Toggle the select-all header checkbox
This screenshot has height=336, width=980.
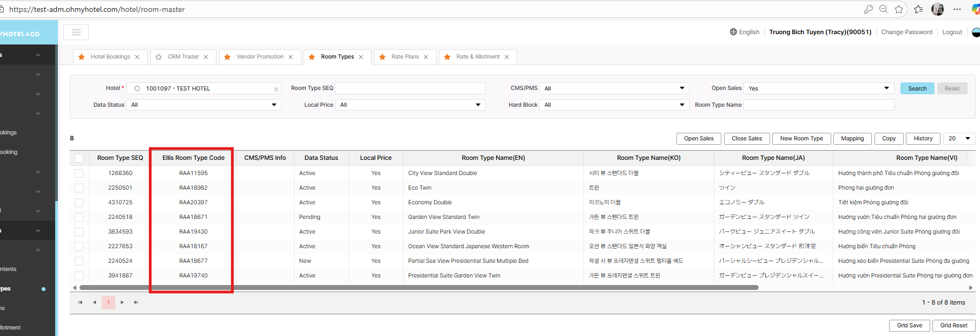pos(79,158)
